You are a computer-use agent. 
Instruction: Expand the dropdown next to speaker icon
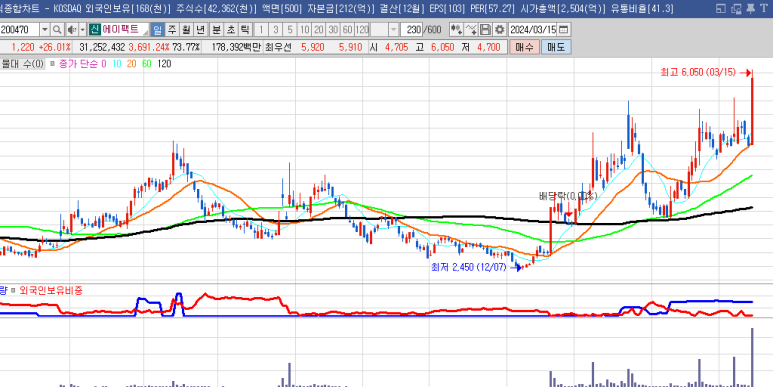point(82,30)
